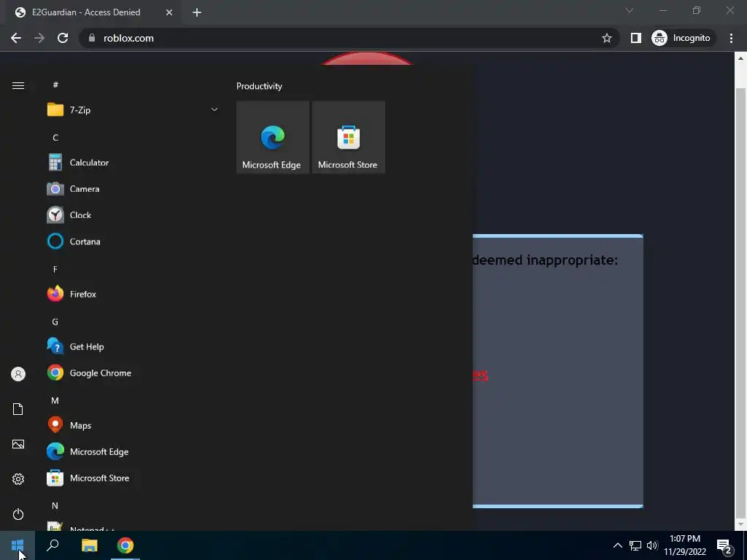Click the taskbar clock showing 1:07 PM
The image size is (747, 560).
click(x=685, y=545)
